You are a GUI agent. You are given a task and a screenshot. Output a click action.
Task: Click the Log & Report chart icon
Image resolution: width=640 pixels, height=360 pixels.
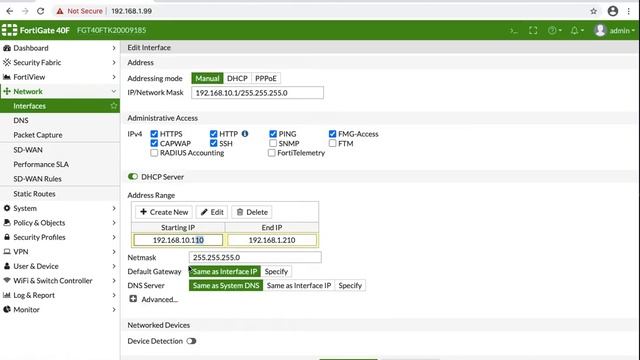coord(7,295)
